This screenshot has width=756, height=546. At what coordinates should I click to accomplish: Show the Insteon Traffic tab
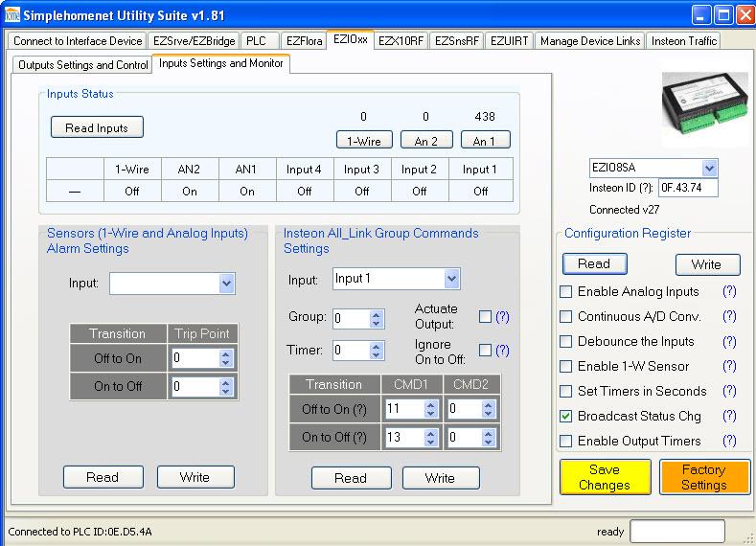tap(684, 41)
